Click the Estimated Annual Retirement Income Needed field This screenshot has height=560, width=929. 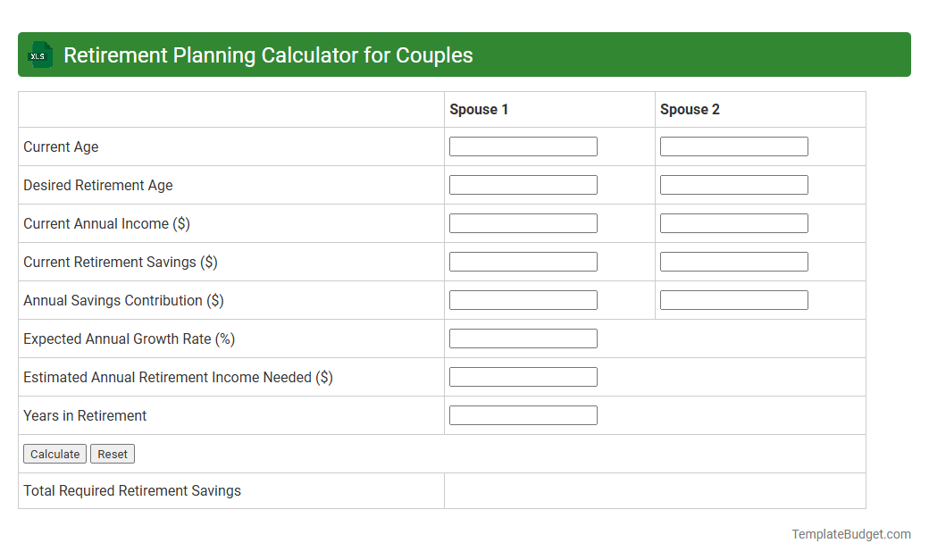pos(523,376)
